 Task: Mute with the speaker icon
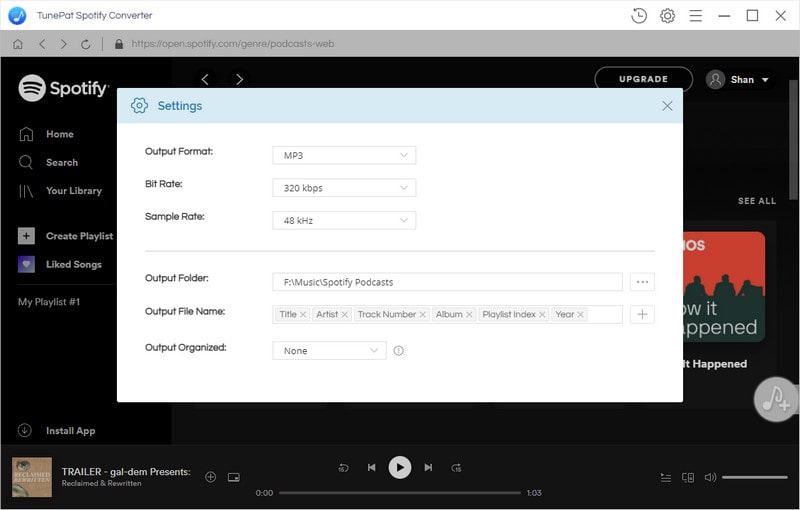(710, 477)
